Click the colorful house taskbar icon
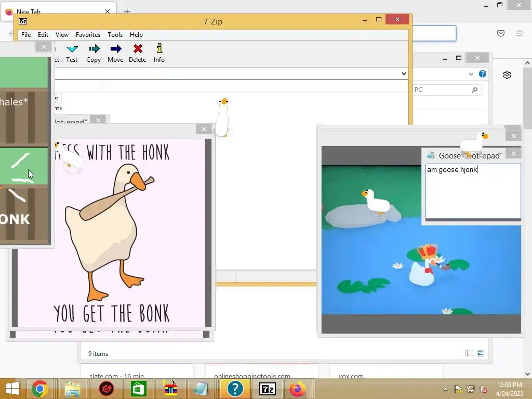 pyautogui.click(x=170, y=389)
